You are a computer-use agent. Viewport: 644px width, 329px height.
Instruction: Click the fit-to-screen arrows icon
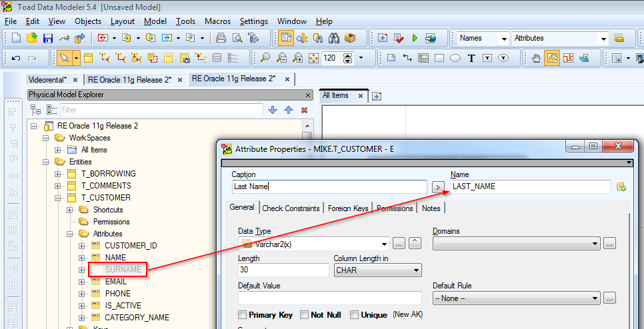click(x=313, y=58)
